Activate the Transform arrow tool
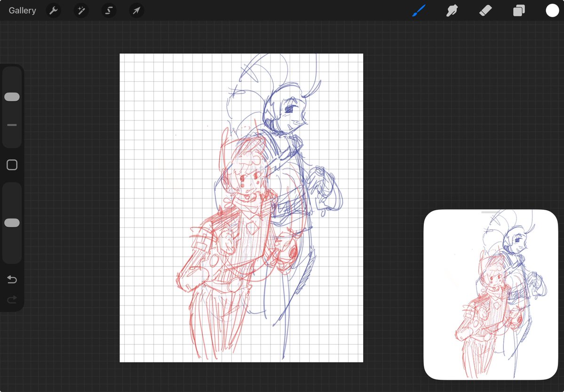The image size is (564, 392). pyautogui.click(x=136, y=10)
